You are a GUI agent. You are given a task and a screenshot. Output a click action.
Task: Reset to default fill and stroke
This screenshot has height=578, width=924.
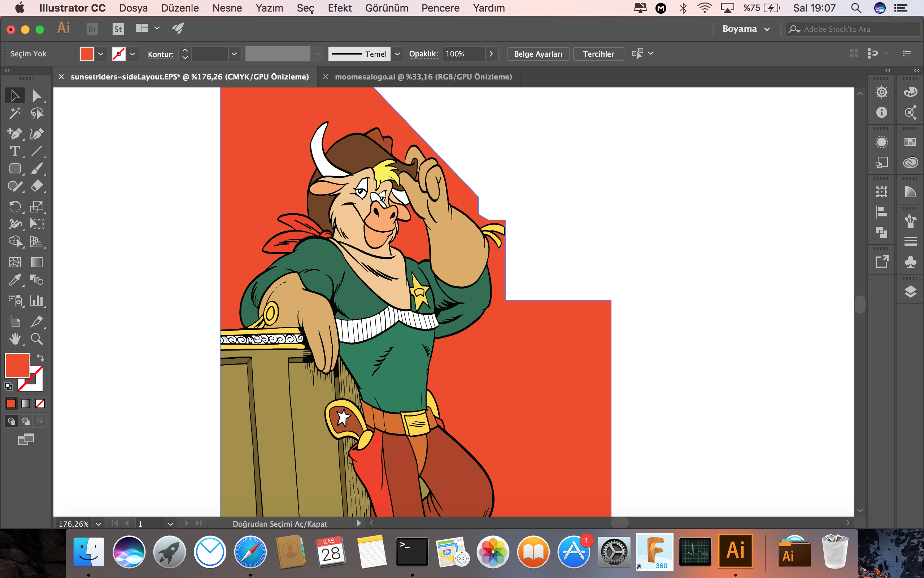[x=9, y=387]
